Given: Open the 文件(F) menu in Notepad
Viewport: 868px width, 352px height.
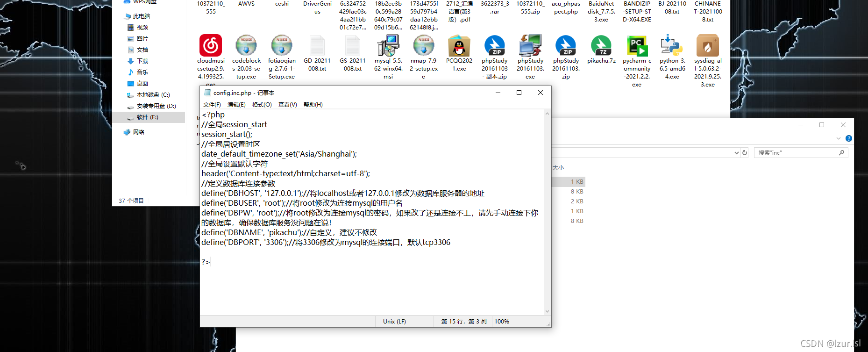Looking at the screenshot, I should click(212, 104).
